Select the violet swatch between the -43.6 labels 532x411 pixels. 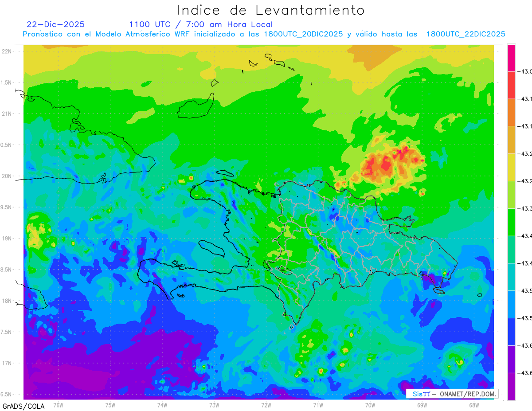(511, 359)
